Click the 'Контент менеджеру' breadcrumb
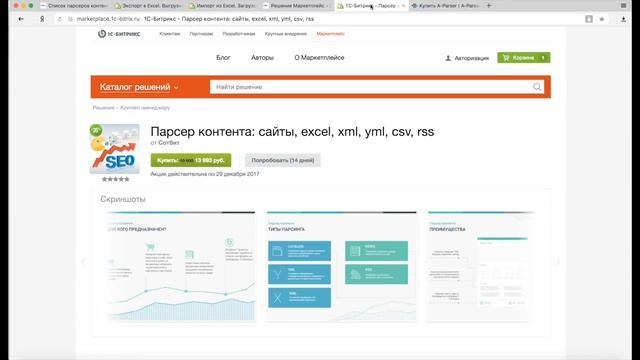The image size is (640, 360). (x=145, y=108)
